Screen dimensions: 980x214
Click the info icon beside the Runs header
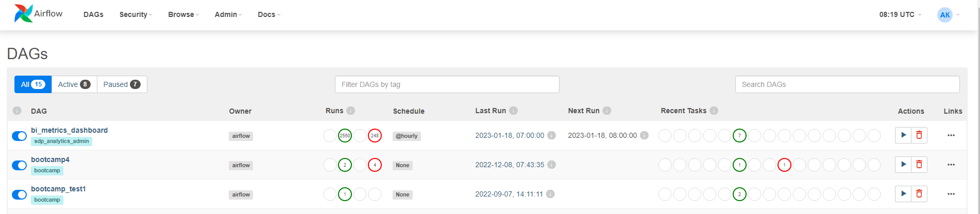351,111
